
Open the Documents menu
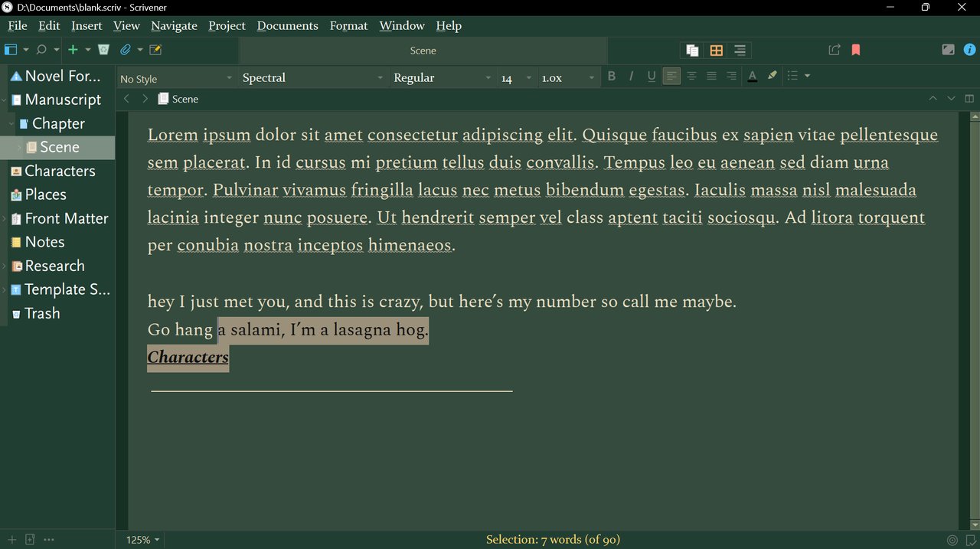287,25
